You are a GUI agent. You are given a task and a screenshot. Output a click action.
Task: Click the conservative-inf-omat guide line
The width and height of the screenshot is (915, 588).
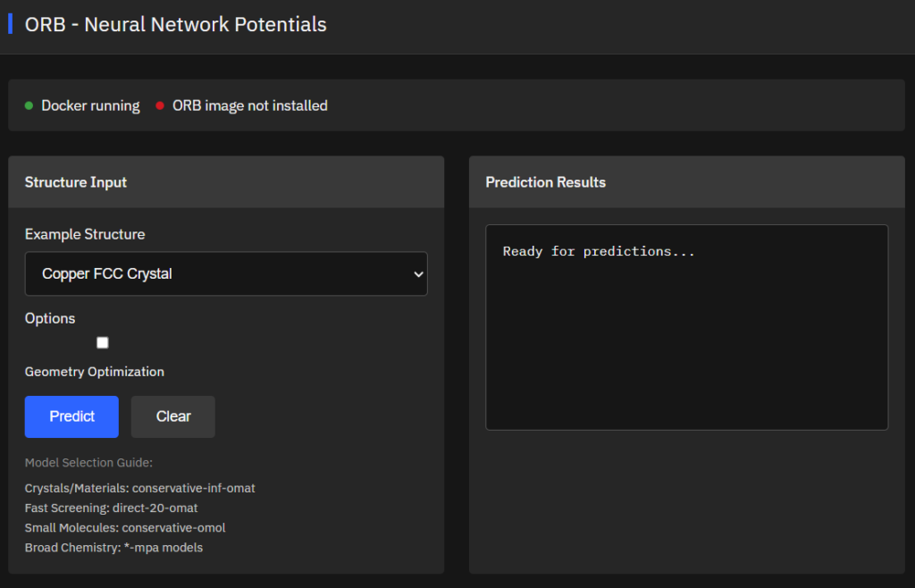(x=140, y=488)
